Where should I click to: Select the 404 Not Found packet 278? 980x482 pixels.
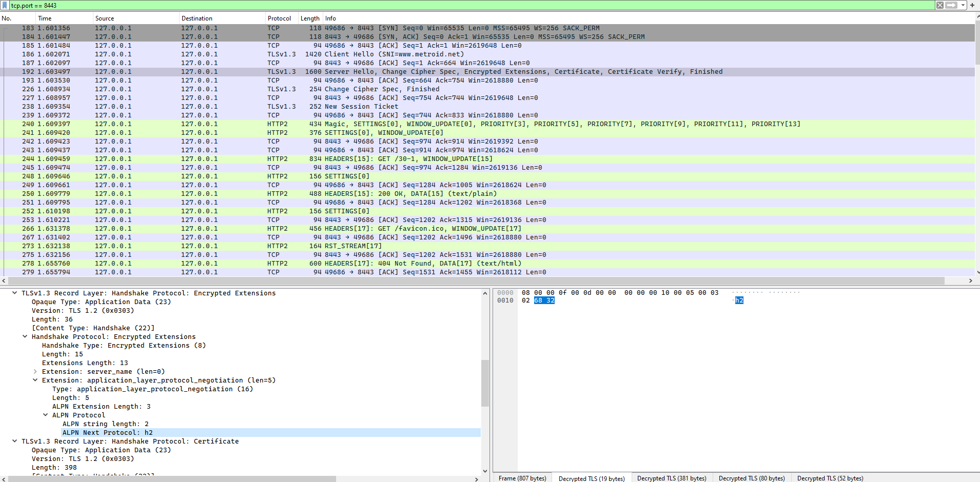pyautogui.click(x=487, y=264)
